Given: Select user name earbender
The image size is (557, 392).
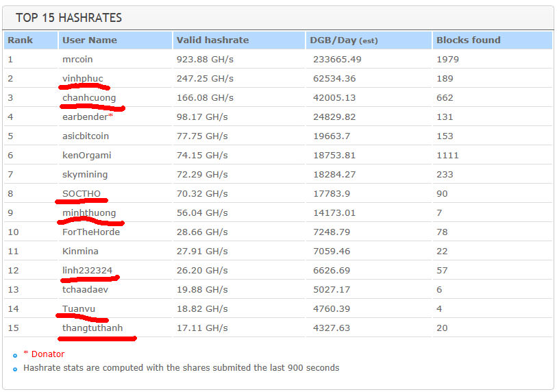Looking at the screenshot, I should [x=85, y=117].
